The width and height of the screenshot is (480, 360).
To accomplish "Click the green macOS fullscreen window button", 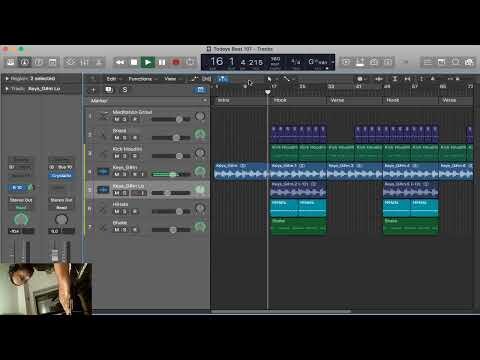I will [21, 49].
